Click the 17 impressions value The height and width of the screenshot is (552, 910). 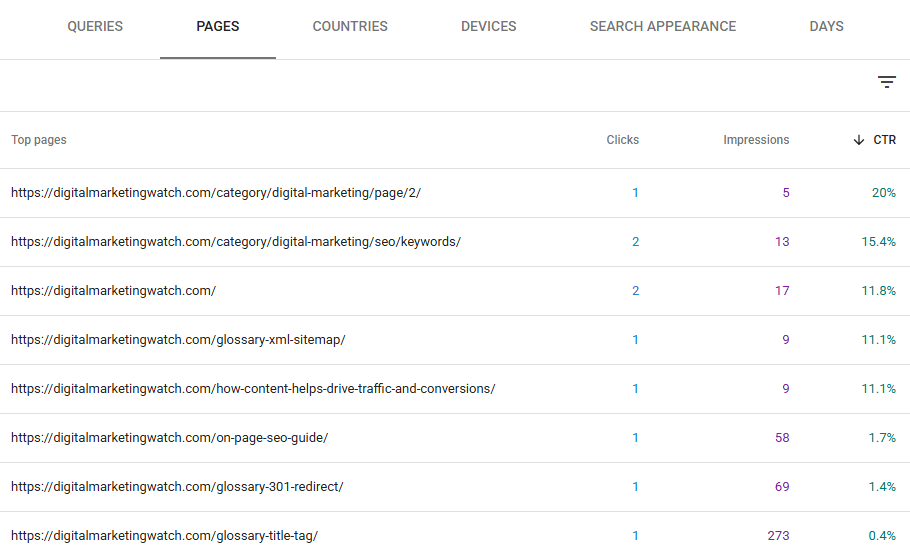point(782,291)
